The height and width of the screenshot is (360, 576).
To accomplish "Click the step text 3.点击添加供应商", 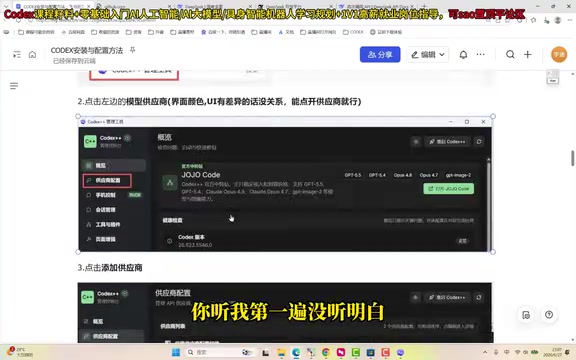I will pyautogui.click(x=110, y=267).
